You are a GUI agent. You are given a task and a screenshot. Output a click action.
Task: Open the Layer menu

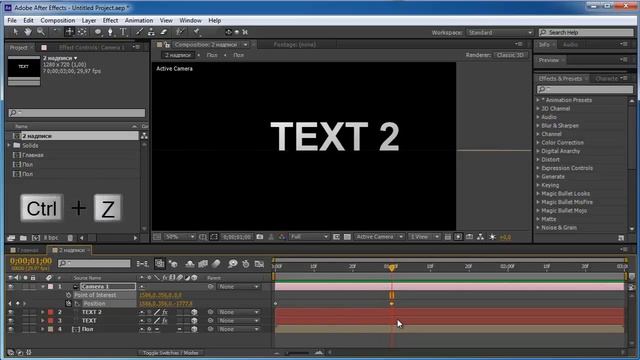89,20
